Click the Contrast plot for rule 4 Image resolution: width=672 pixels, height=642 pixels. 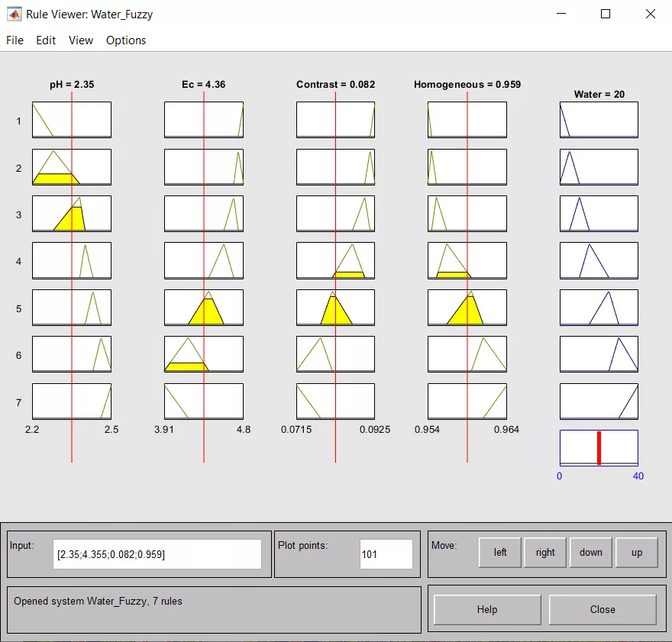coord(335,261)
